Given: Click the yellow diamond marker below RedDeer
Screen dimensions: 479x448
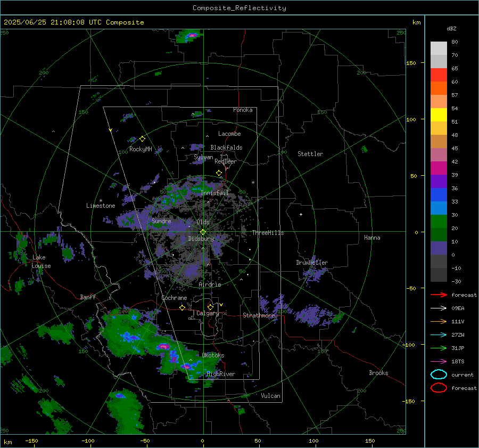Looking at the screenshot, I should (x=219, y=173).
